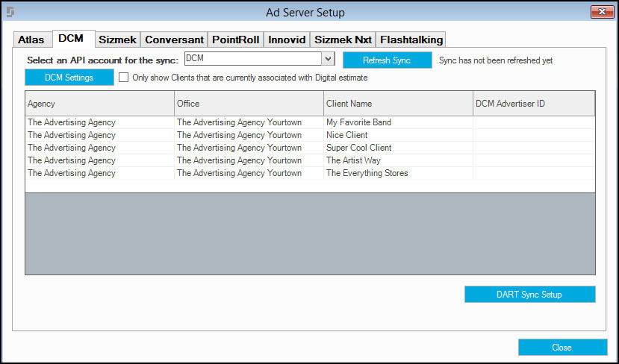Screen dimensions: 619x364
Task: Select the My Favorite Band client cell
Action: tap(398, 122)
